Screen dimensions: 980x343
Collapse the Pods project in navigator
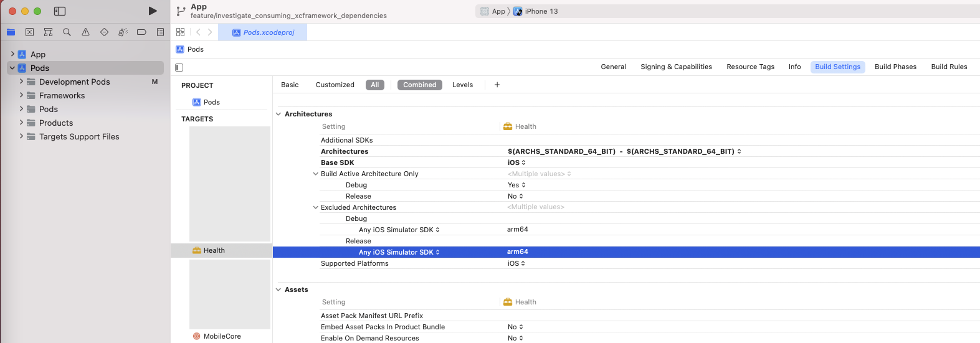12,68
